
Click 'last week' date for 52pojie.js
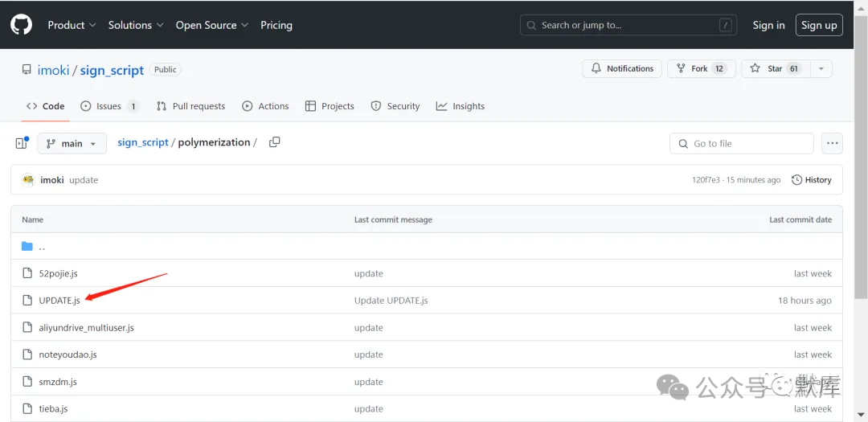[x=813, y=273]
